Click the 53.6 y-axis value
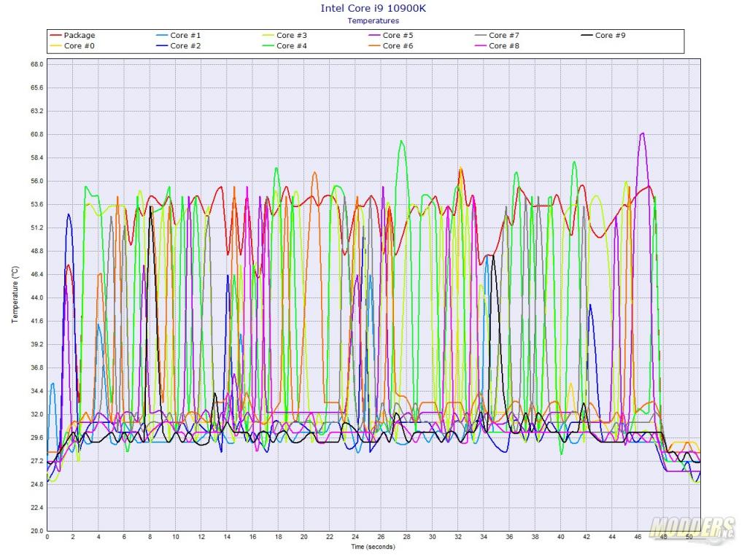The height and width of the screenshot is (560, 747). tap(37, 204)
